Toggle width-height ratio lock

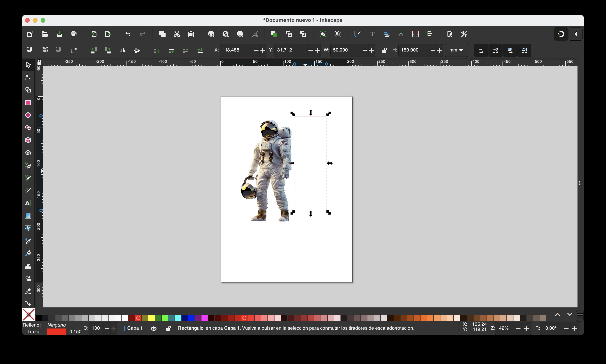(384, 50)
